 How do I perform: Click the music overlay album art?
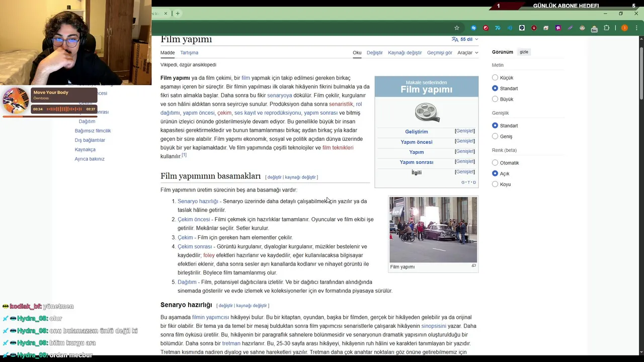click(x=15, y=101)
